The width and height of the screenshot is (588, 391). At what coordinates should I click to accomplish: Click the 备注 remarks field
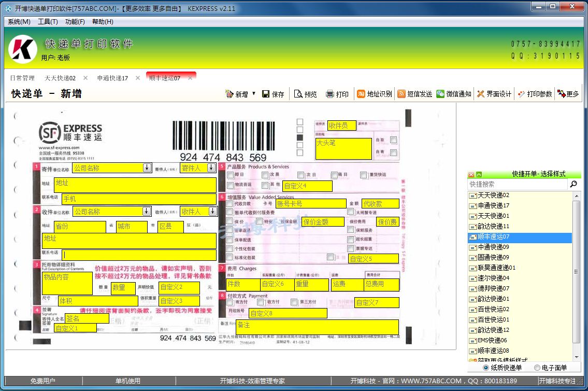tap(317, 327)
